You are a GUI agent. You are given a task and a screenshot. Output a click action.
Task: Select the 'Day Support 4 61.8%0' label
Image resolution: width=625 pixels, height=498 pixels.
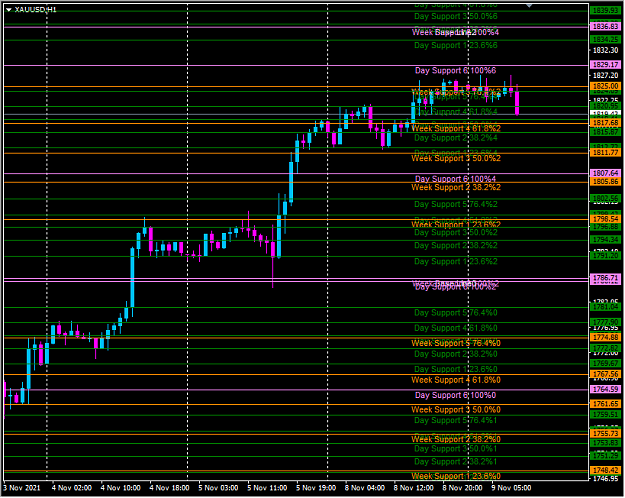coord(456,328)
